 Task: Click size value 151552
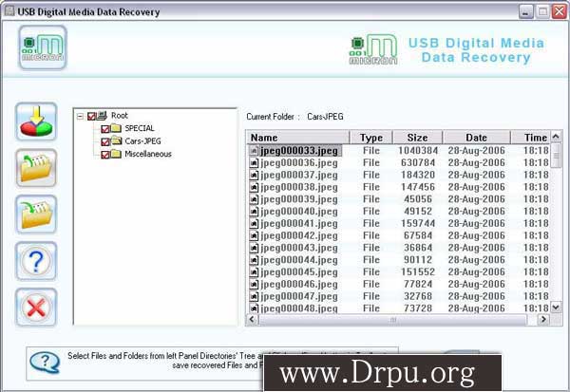[x=418, y=272]
